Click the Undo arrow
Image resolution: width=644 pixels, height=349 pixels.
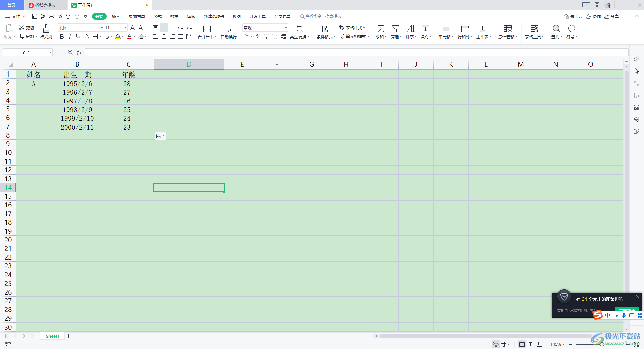tap(68, 16)
